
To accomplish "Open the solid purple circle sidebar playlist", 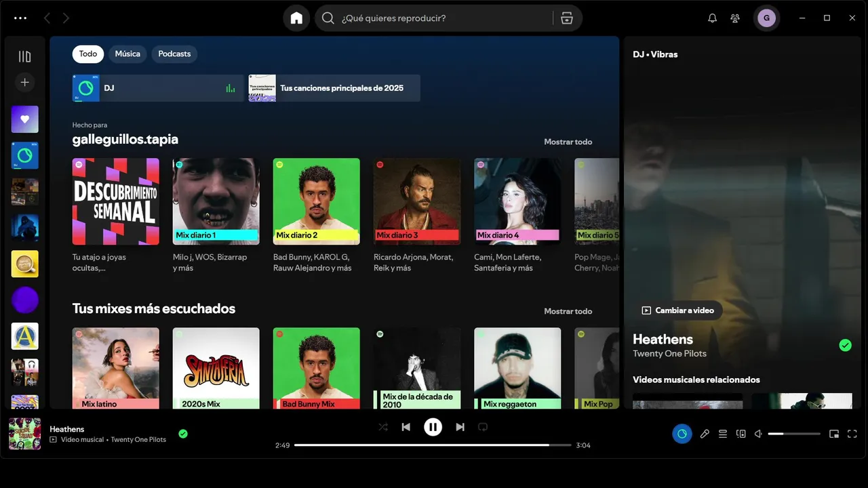I will tap(24, 300).
